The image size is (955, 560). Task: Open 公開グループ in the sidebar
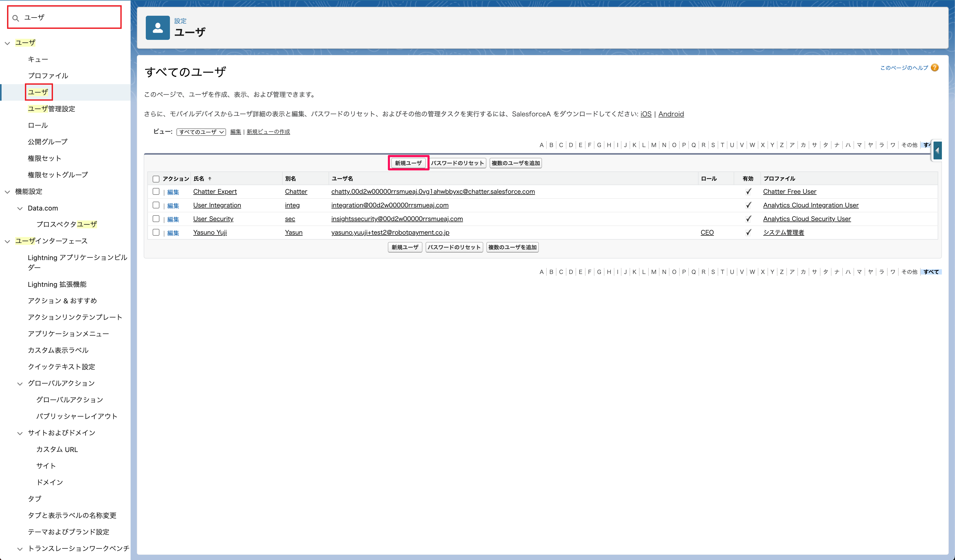click(x=48, y=142)
